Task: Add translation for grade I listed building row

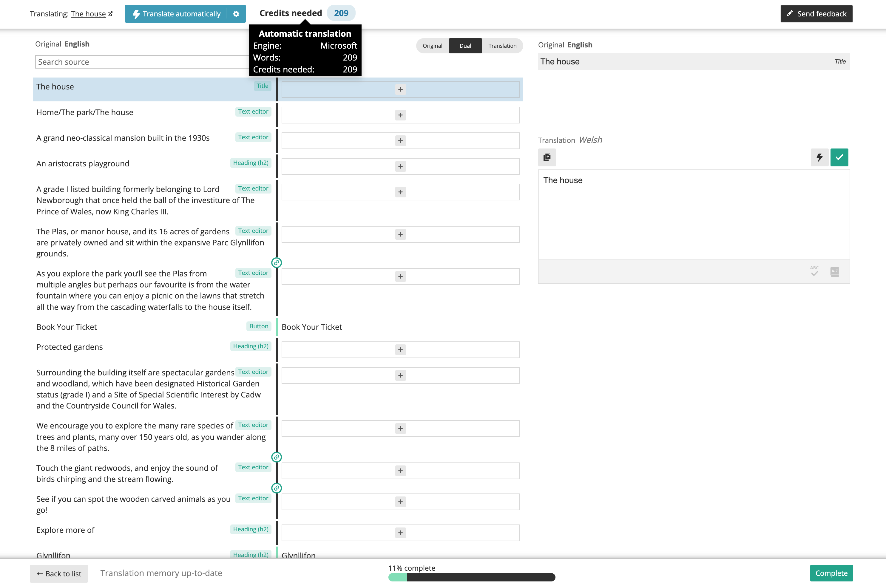Action: point(400,192)
